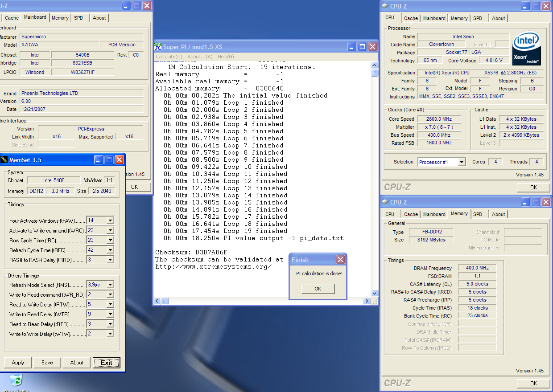Click Super PI vertical scrollbar down arrow
Image resolution: width=553 pixels, height=392 pixels.
click(375, 294)
